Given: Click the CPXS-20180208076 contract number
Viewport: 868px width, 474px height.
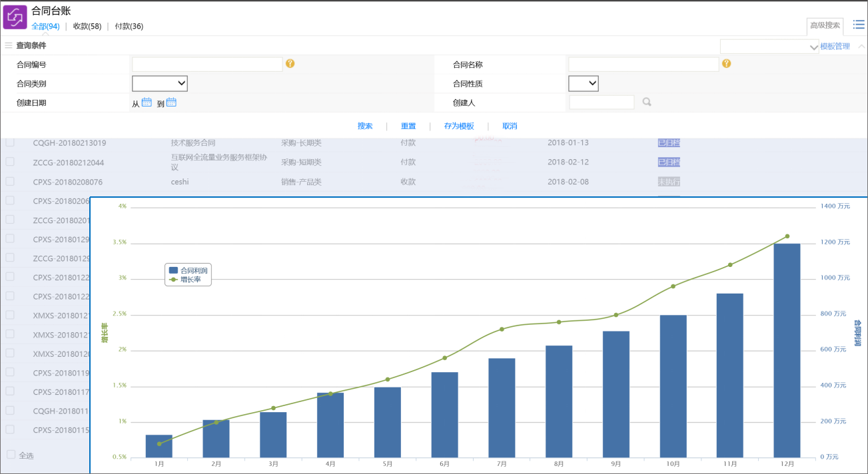Looking at the screenshot, I should click(x=68, y=182).
